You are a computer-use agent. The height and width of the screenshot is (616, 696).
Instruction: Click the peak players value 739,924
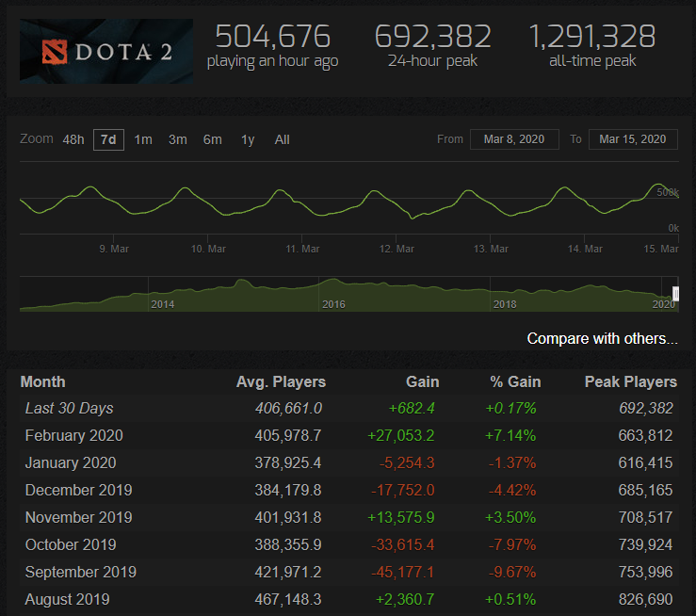pyautogui.click(x=646, y=544)
